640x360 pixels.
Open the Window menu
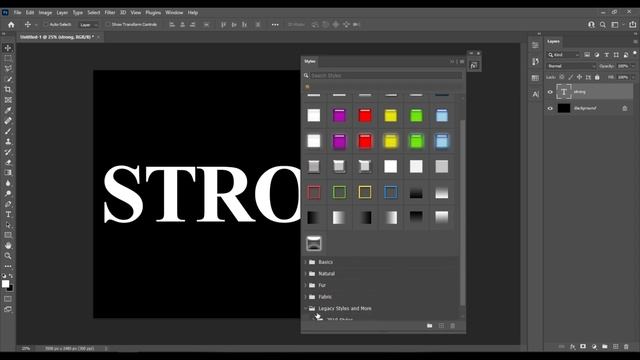174,13
